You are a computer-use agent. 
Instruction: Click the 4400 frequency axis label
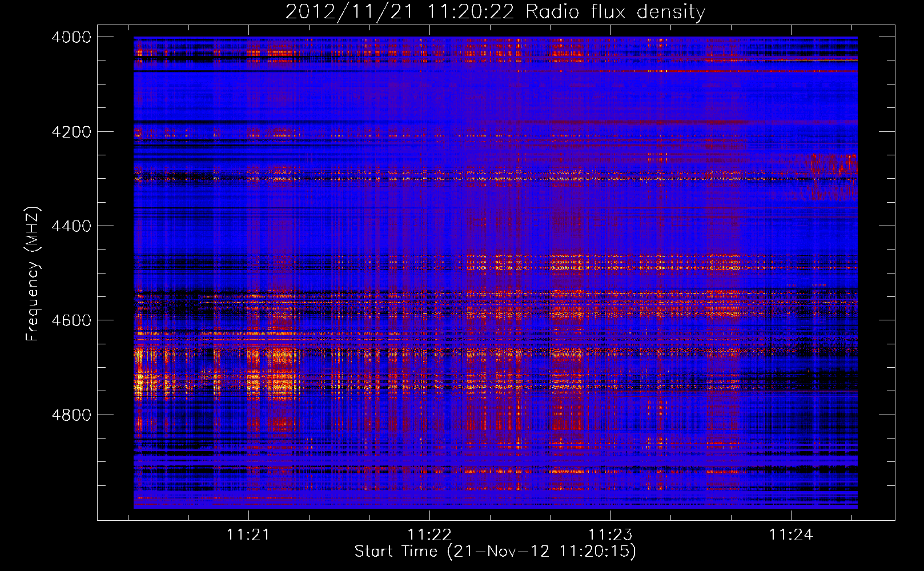[71, 226]
